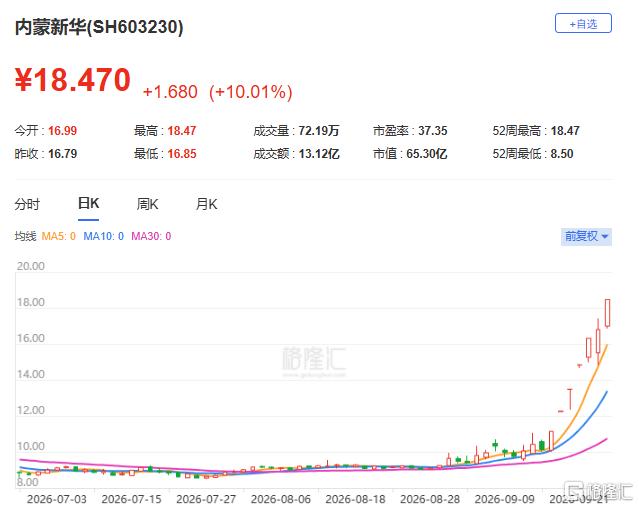Open the 周K weekly chart tab
This screenshot has height=508, width=639.
tap(148, 204)
